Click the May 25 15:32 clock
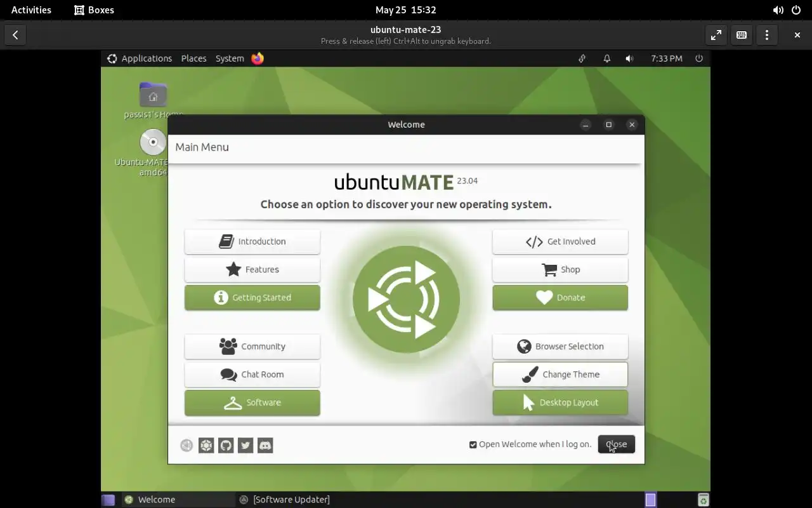 pyautogui.click(x=406, y=10)
